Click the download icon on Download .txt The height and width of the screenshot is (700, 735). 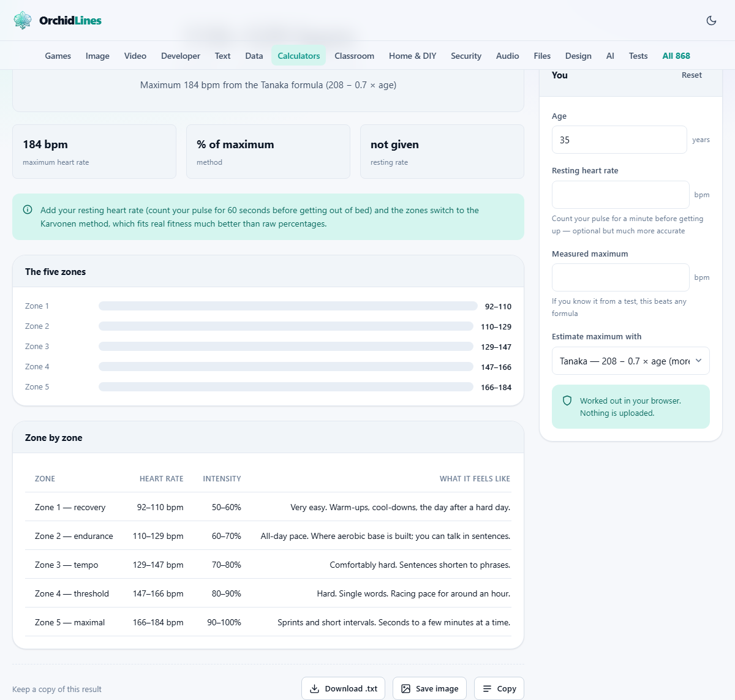pos(314,688)
